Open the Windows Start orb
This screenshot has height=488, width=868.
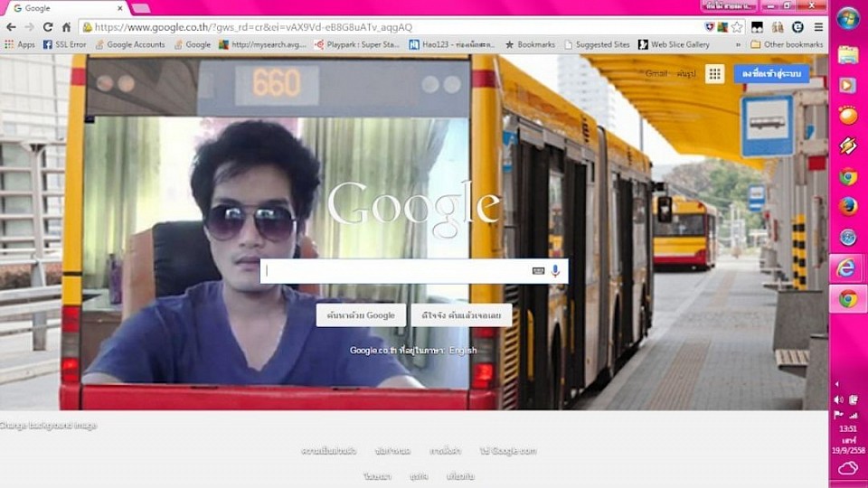point(847,19)
